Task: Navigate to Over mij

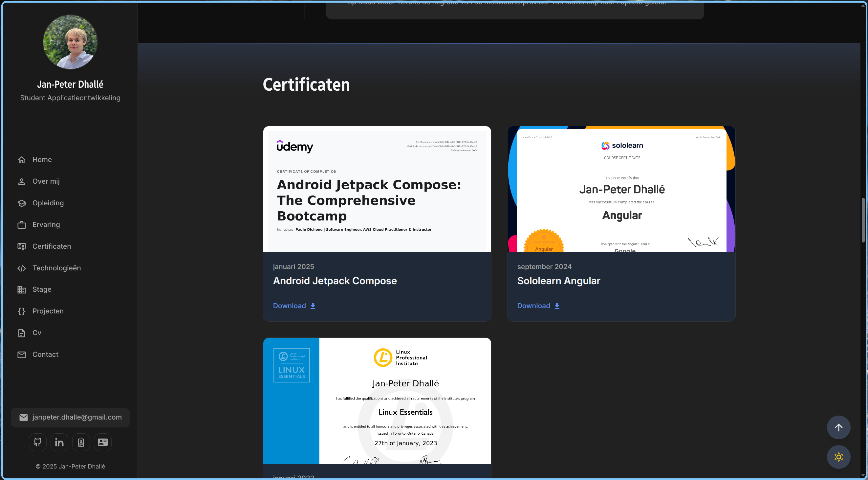Action: pos(46,181)
